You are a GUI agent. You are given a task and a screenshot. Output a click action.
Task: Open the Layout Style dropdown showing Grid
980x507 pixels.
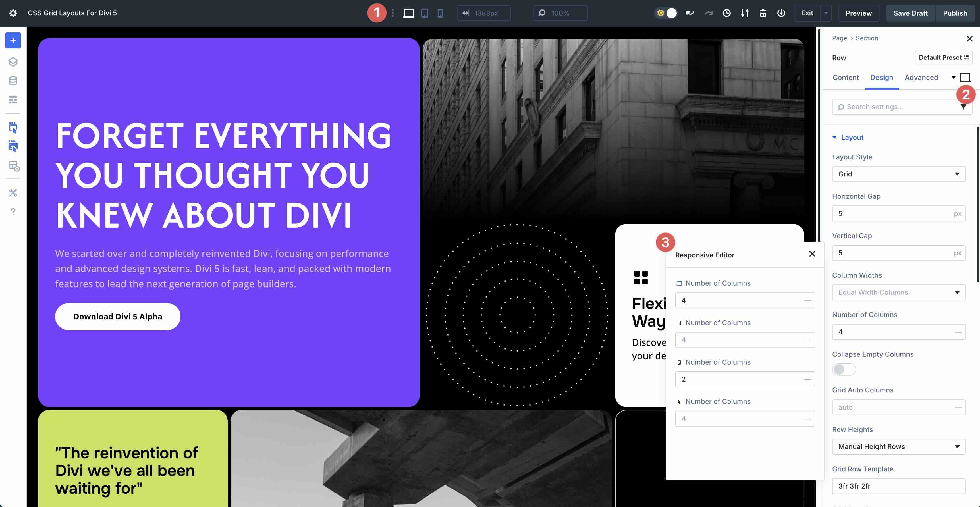coord(899,174)
